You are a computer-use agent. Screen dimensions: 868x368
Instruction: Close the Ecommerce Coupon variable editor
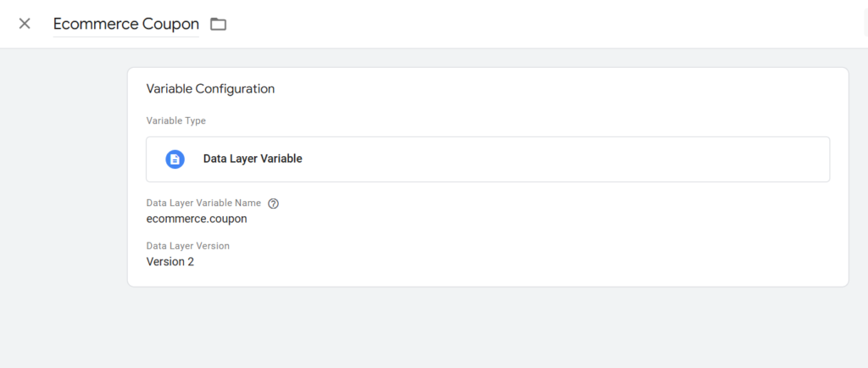pyautogui.click(x=25, y=24)
